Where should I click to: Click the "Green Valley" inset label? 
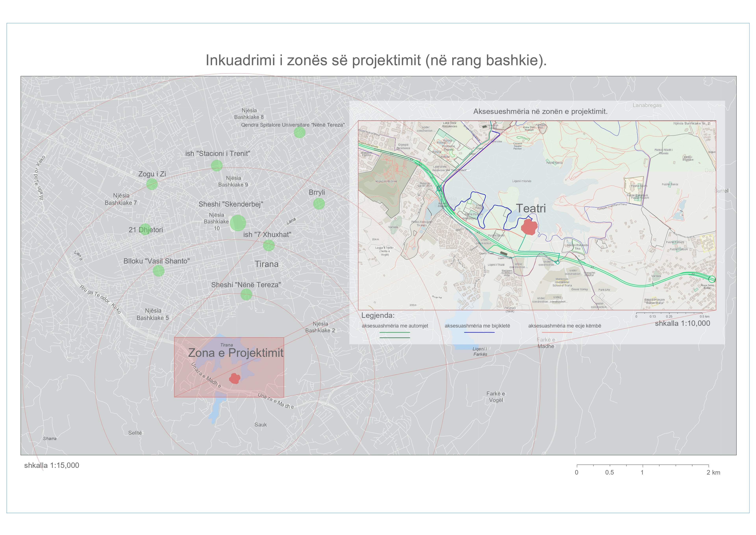click(x=580, y=289)
